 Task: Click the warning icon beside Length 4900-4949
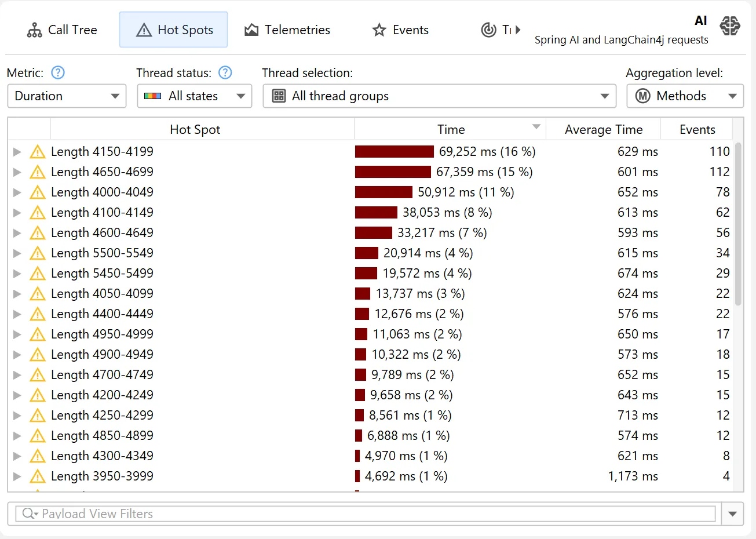[x=38, y=355]
